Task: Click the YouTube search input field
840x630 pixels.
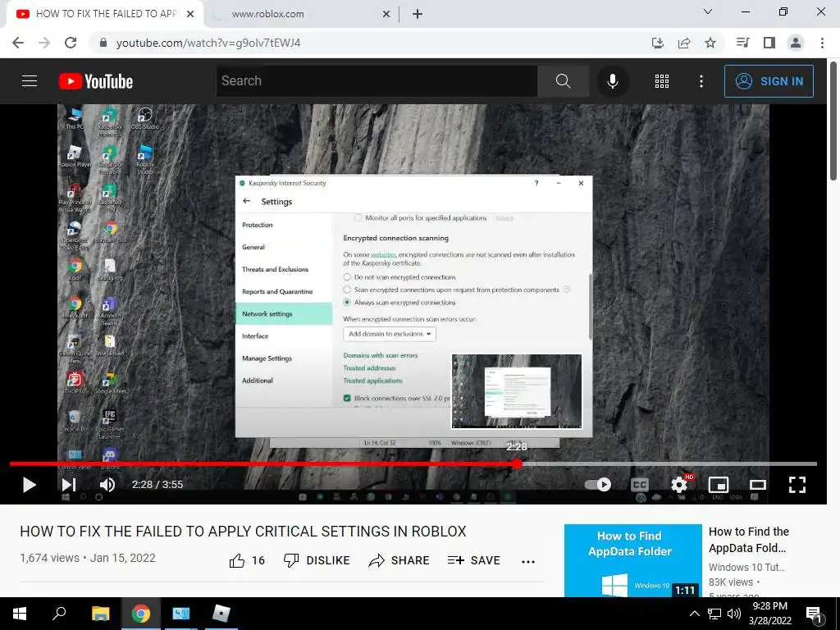Action: pyautogui.click(x=377, y=81)
